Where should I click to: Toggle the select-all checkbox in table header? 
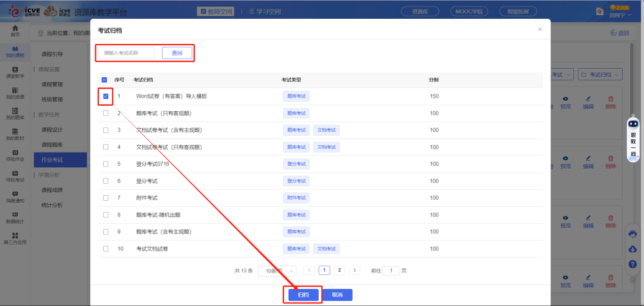(x=105, y=80)
